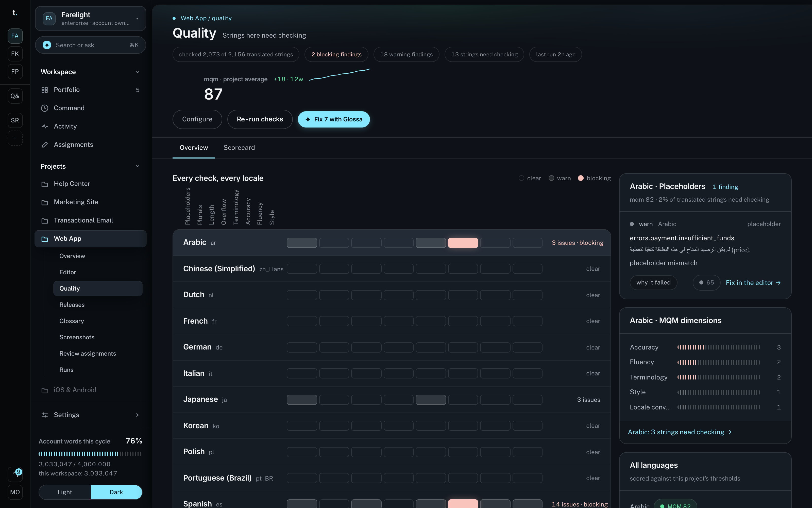Click the Web App / quality breadcrumb

coord(206,18)
